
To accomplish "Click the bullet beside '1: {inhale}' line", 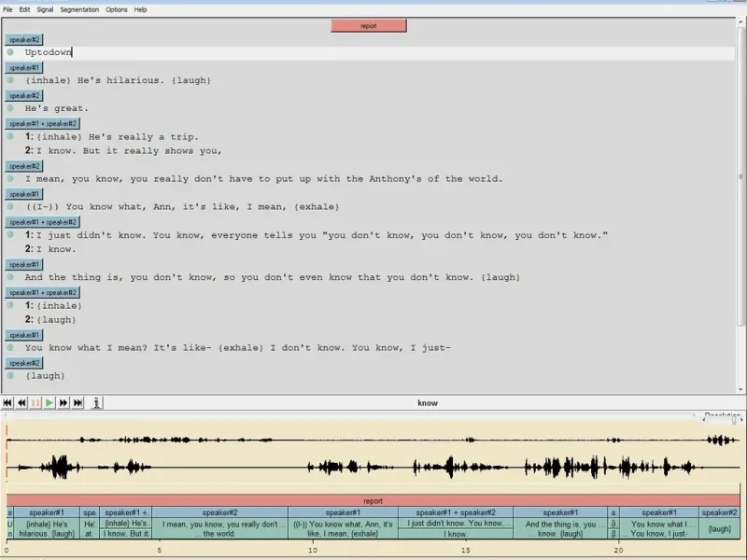I will click(10, 305).
